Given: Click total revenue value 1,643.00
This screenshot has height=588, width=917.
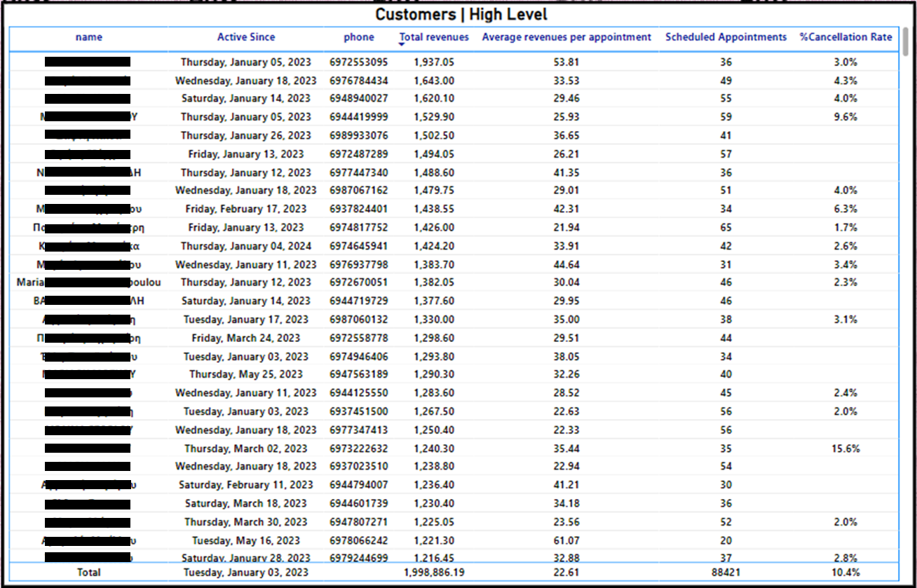Looking at the screenshot, I should click(x=434, y=81).
